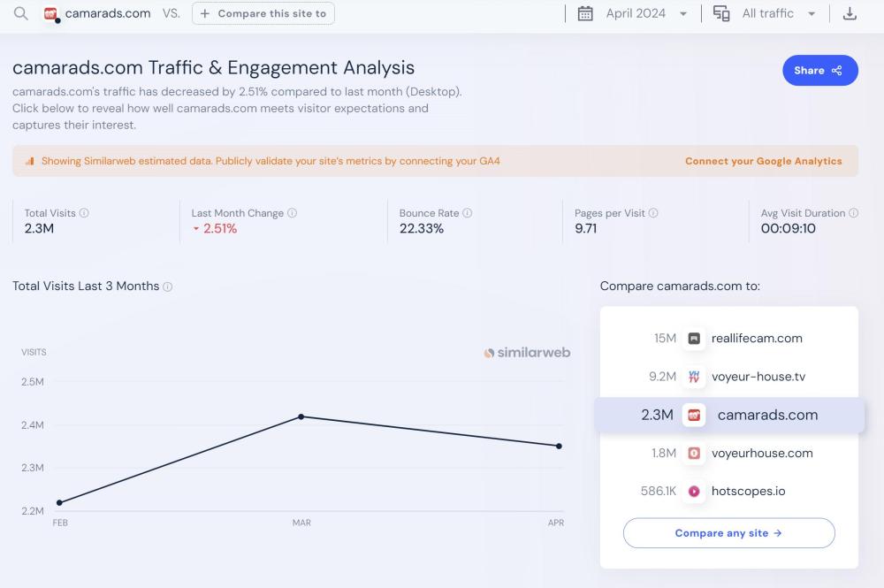Image resolution: width=884 pixels, height=588 pixels.
Task: Click Connect your Google Analytics link
Action: point(763,161)
